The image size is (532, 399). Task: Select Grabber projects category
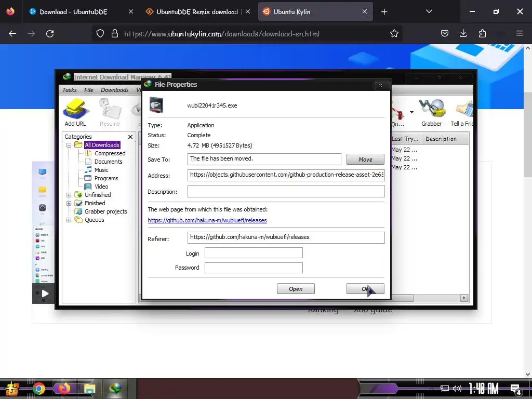[x=105, y=211]
